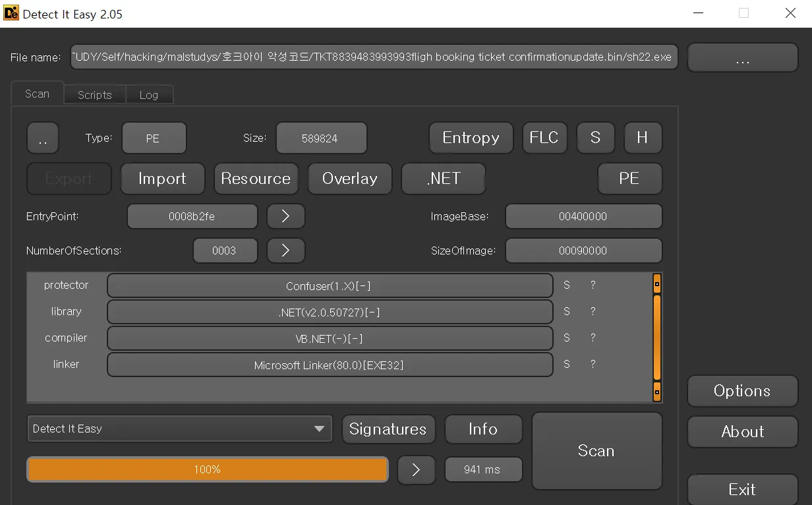Click the Detect It Easy title bar icon
Image resolution: width=812 pixels, height=505 pixels.
(x=11, y=13)
